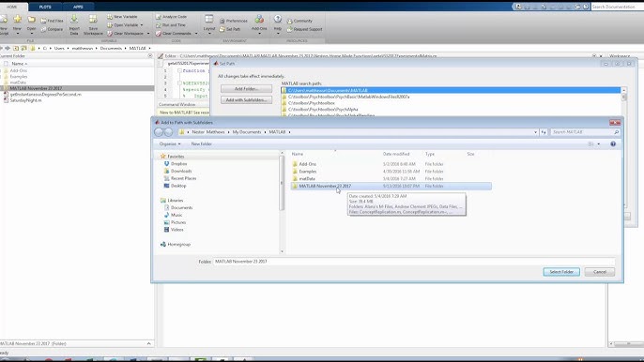Click the Import Data icon in toolstrip
Viewport: 644px width, 362px height.
click(x=74, y=20)
